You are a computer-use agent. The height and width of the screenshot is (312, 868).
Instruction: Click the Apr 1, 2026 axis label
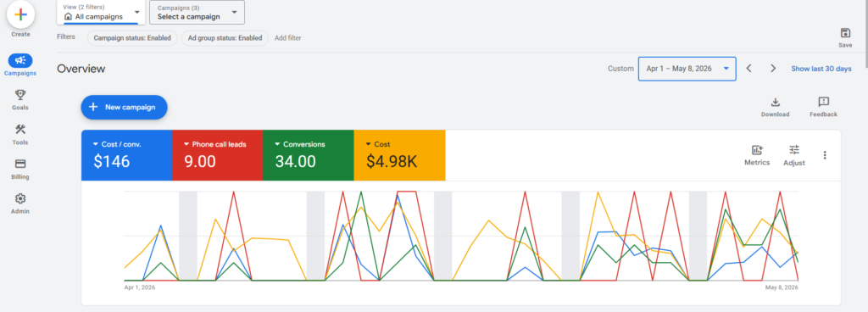click(x=140, y=287)
